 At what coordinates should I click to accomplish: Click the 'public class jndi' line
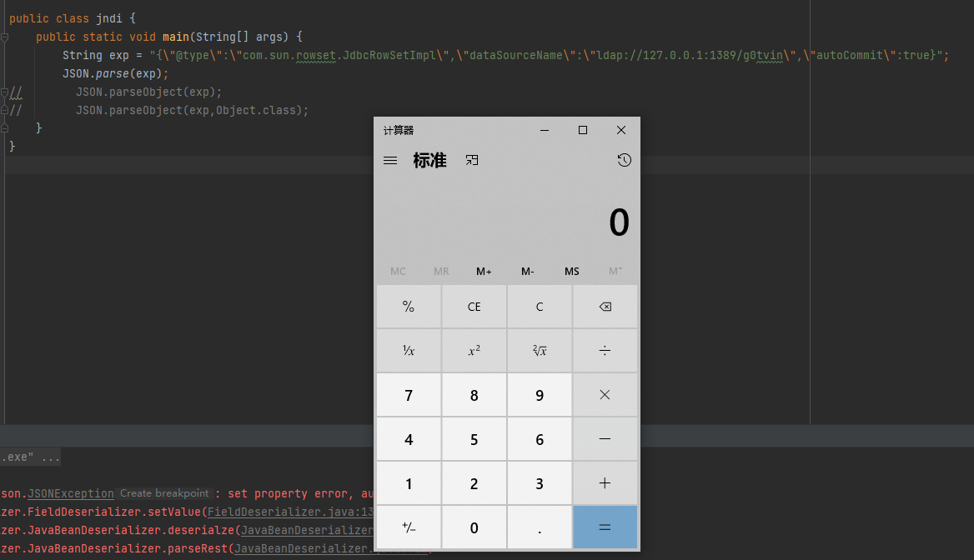[73, 18]
